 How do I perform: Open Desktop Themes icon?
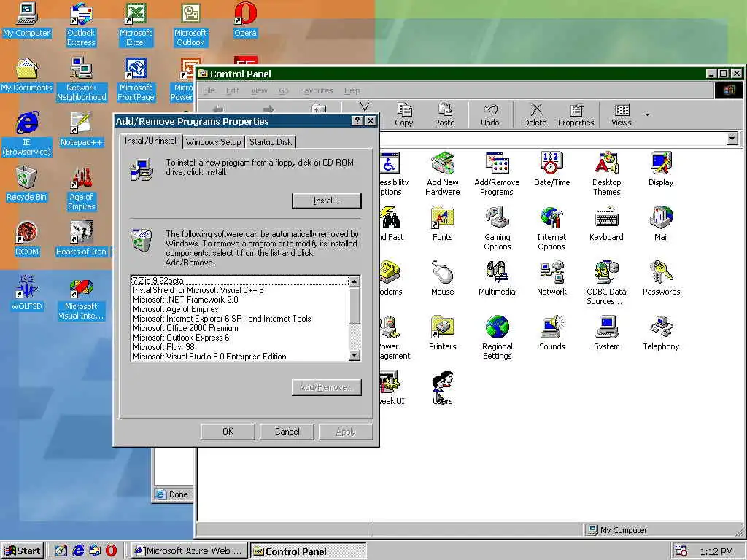(606, 174)
